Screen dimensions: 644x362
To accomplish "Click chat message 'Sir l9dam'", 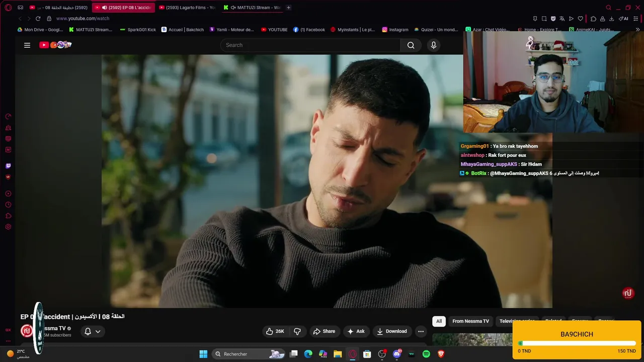I will tap(531, 164).
